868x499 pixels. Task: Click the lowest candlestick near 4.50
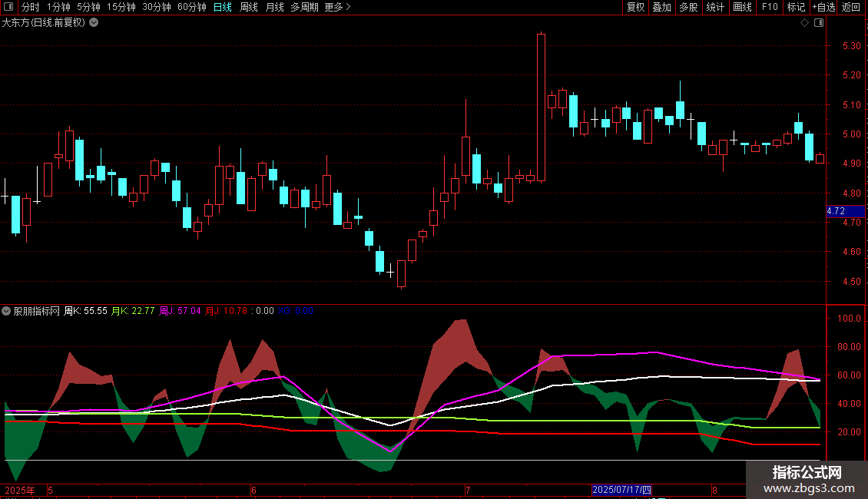pyautogui.click(x=401, y=274)
